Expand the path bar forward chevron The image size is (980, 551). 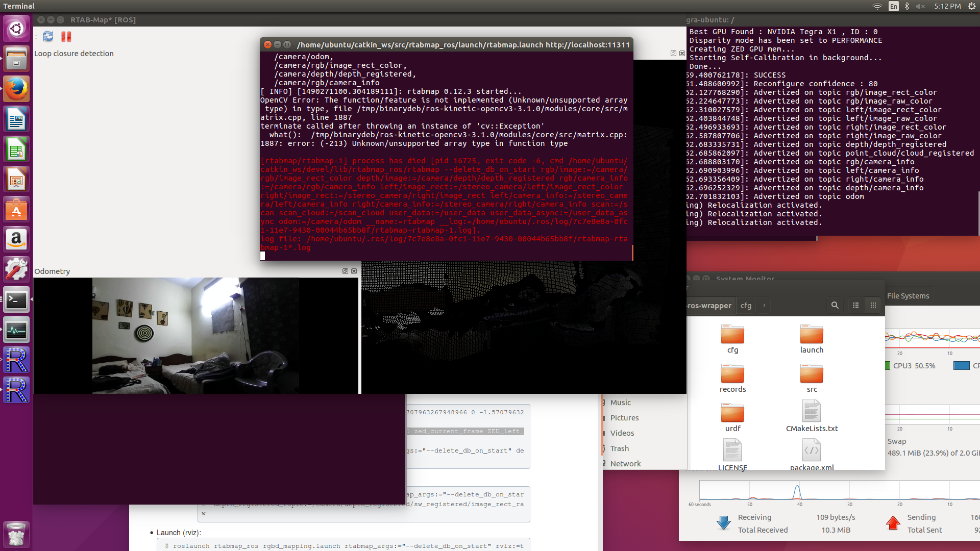764,305
